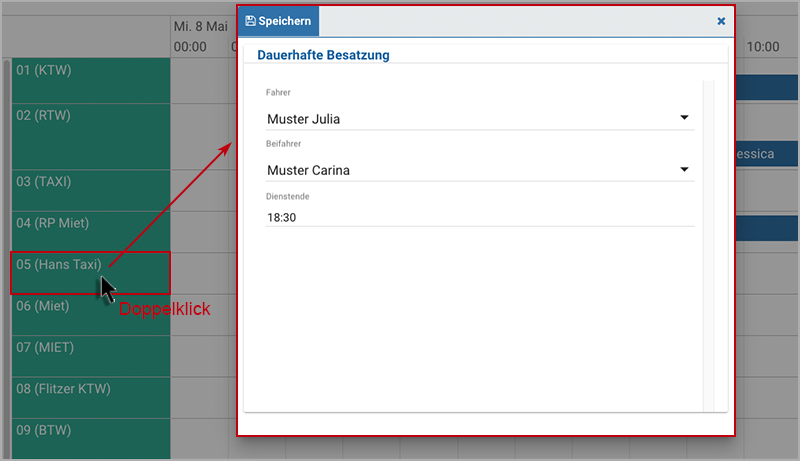Click the floppy disk save icon
This screenshot has width=800, height=461.
coord(250,21)
